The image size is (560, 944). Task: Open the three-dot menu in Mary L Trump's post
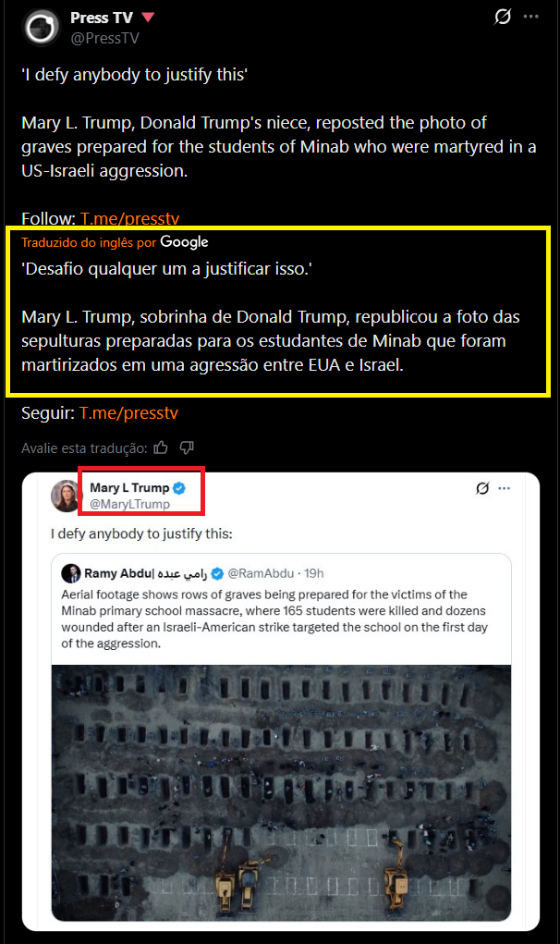pos(505,488)
